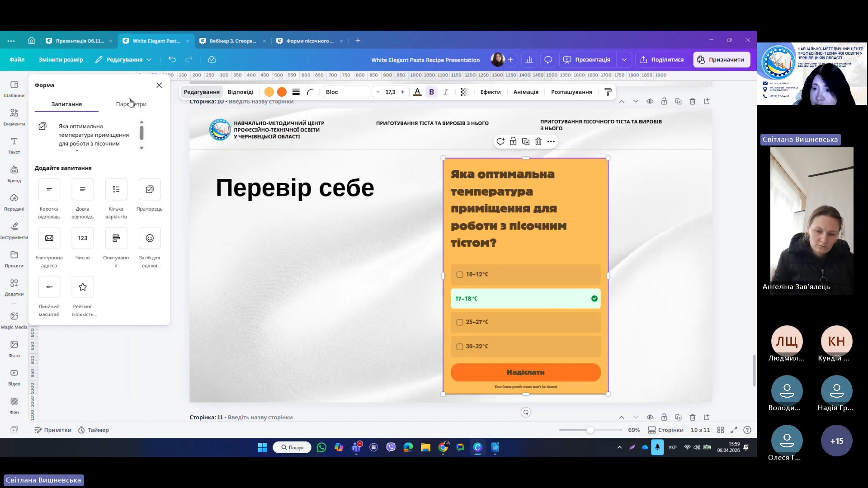Screen dimensions: 868x488
Task: Check the 10–12°C answer option
Action: tap(460, 274)
